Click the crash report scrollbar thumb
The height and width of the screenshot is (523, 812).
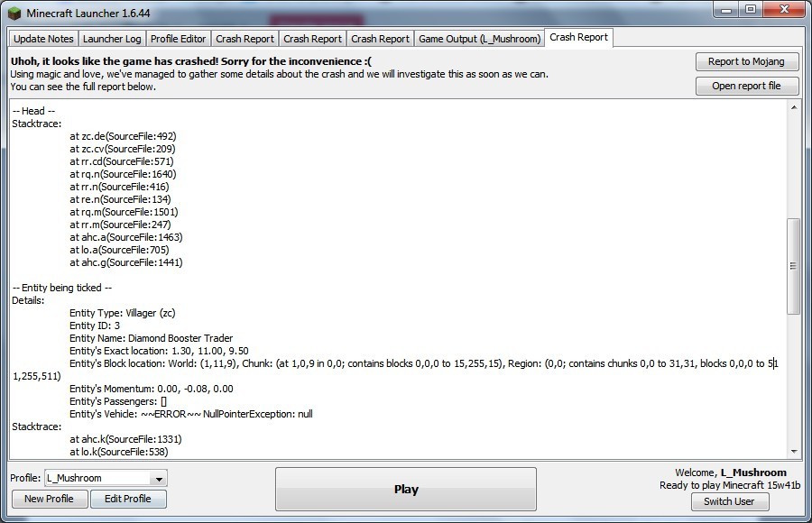[793, 266]
